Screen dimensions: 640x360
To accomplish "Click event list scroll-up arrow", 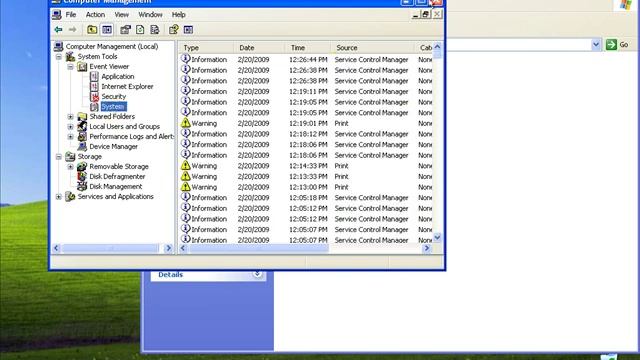I will [x=437, y=47].
